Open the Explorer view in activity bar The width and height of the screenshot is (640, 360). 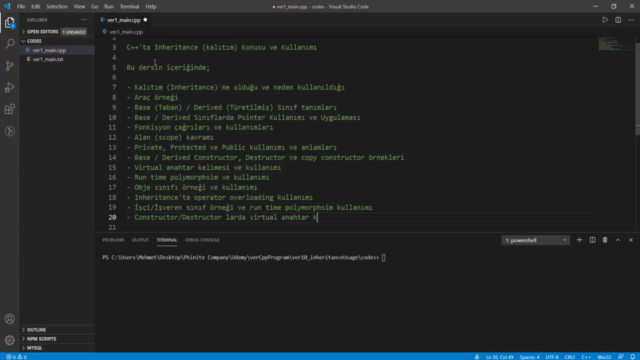tap(9, 22)
